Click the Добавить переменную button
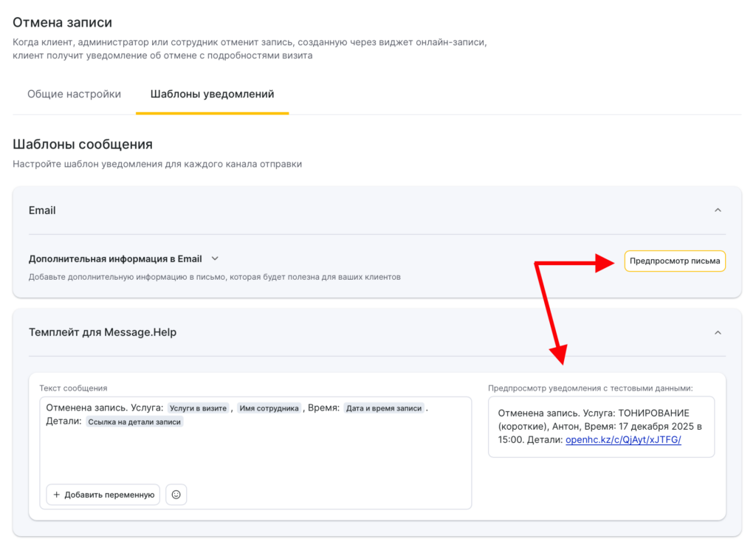Viewport: 756px width, 553px height. coord(103,495)
